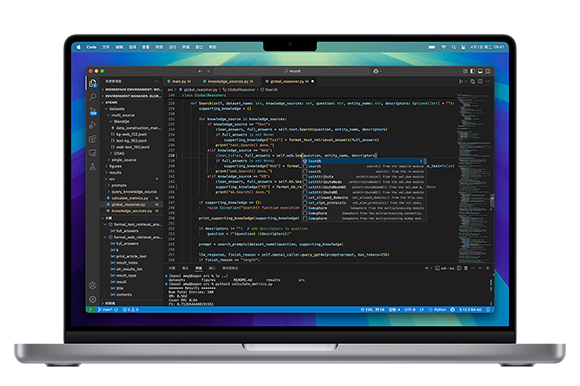The width and height of the screenshot is (580, 386).
Task: Open the Extensions view icon
Action: tap(92, 139)
